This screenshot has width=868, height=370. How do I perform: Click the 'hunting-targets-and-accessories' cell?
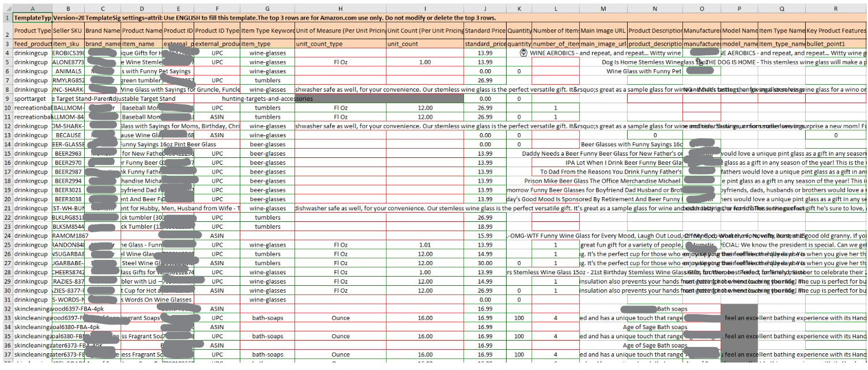pyautogui.click(x=267, y=99)
